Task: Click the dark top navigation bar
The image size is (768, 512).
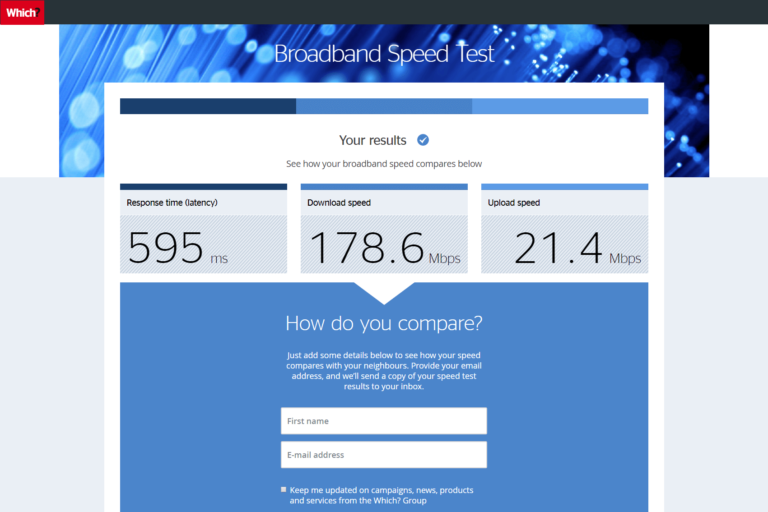Action: point(400,12)
